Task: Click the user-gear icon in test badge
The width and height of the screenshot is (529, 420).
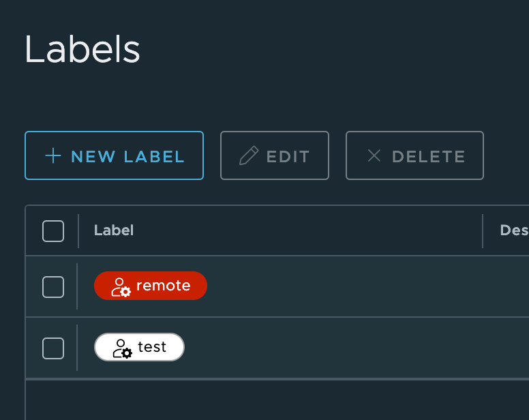Action: click(122, 348)
